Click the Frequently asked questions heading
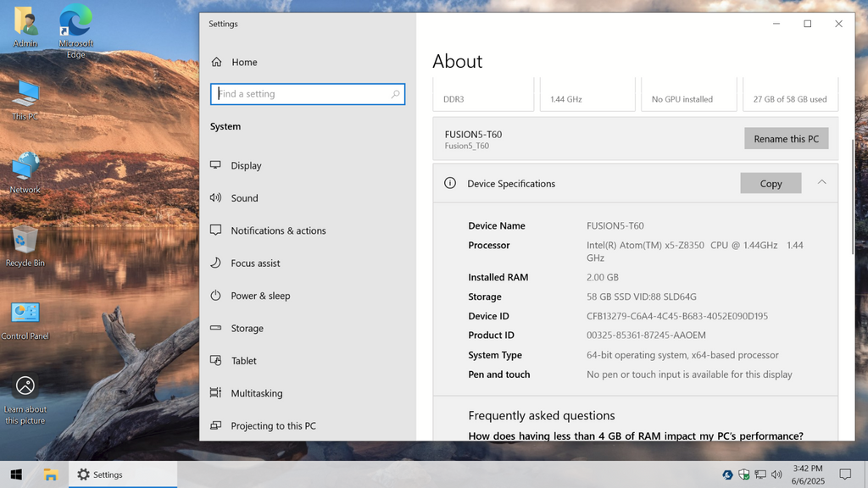868x488 pixels. [x=542, y=415]
